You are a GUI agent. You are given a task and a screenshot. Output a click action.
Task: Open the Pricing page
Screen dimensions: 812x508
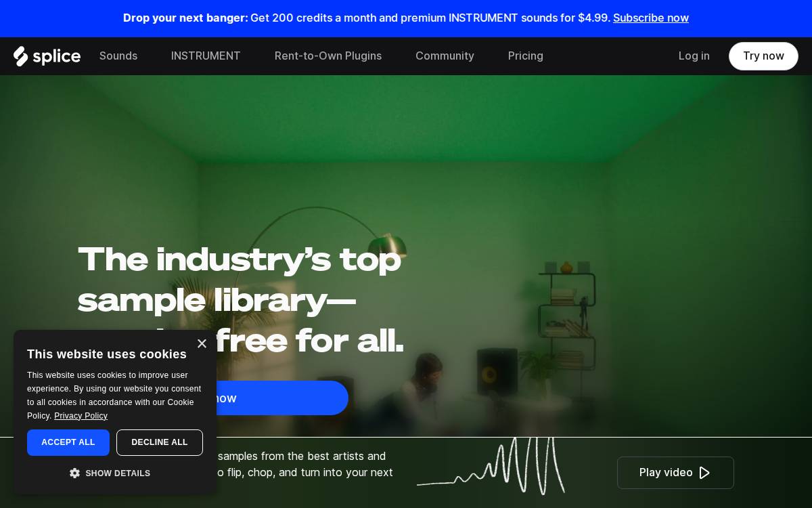click(526, 56)
